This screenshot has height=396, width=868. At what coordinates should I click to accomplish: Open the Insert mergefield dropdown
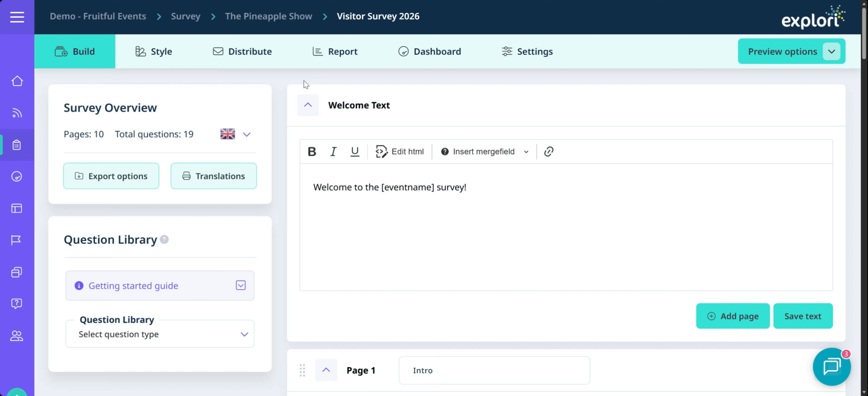coord(484,151)
